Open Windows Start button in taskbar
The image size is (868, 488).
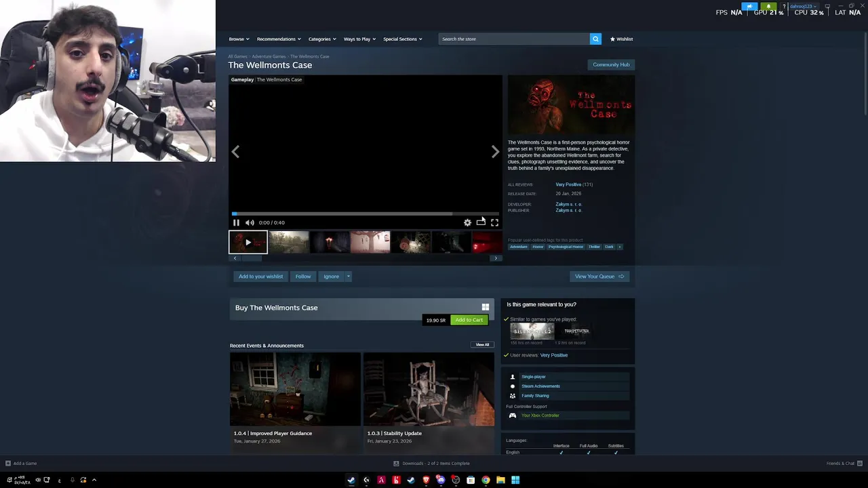click(515, 480)
